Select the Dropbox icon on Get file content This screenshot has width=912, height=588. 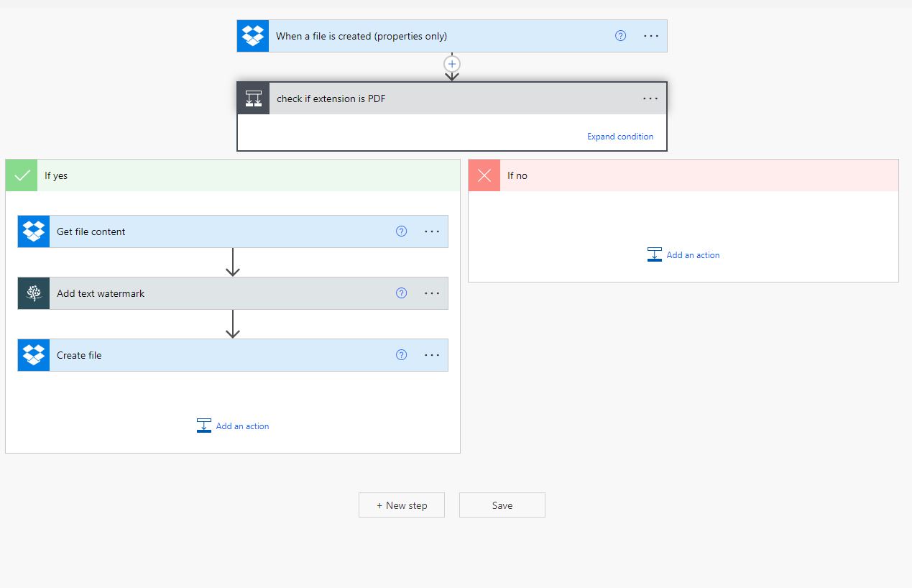(x=33, y=231)
